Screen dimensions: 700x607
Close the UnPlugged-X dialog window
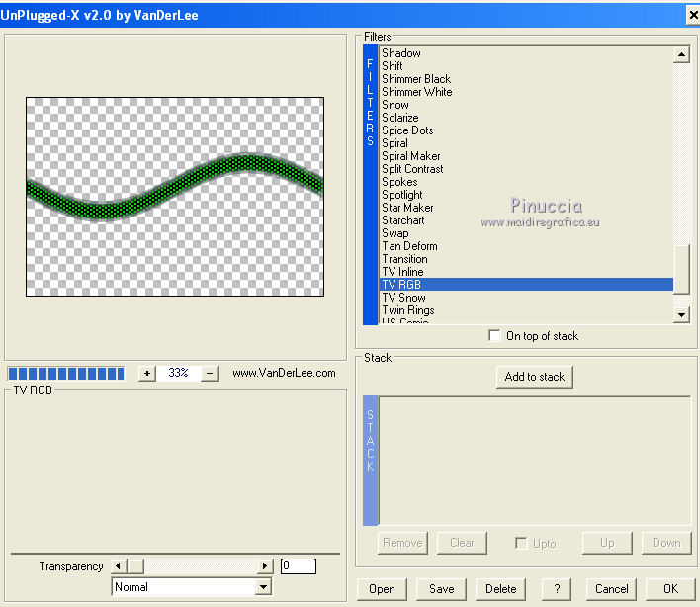(693, 15)
